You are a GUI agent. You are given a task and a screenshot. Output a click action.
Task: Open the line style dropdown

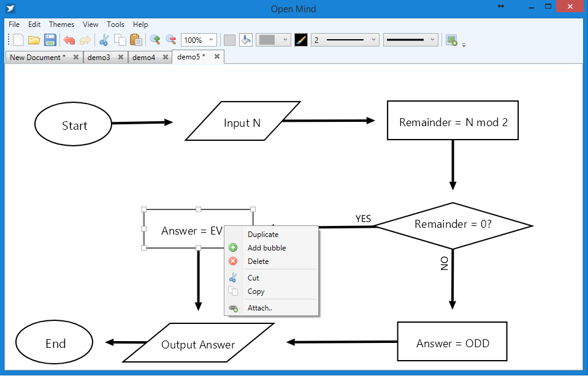(x=411, y=40)
